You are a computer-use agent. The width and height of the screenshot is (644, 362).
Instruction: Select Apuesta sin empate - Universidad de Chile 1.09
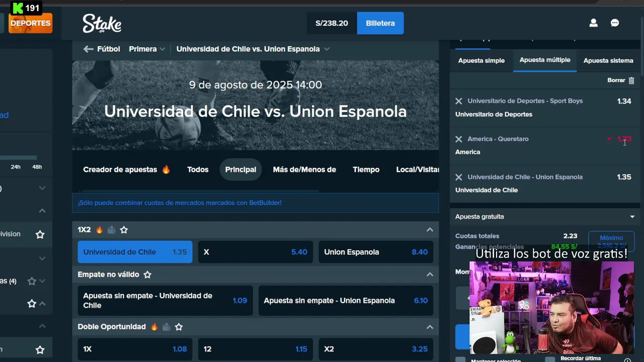[x=165, y=301]
